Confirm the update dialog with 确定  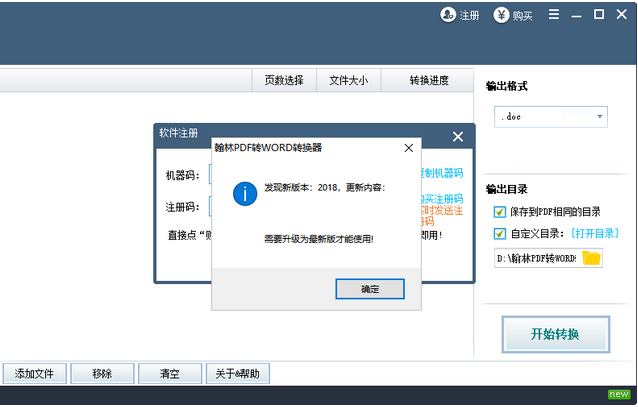(370, 289)
